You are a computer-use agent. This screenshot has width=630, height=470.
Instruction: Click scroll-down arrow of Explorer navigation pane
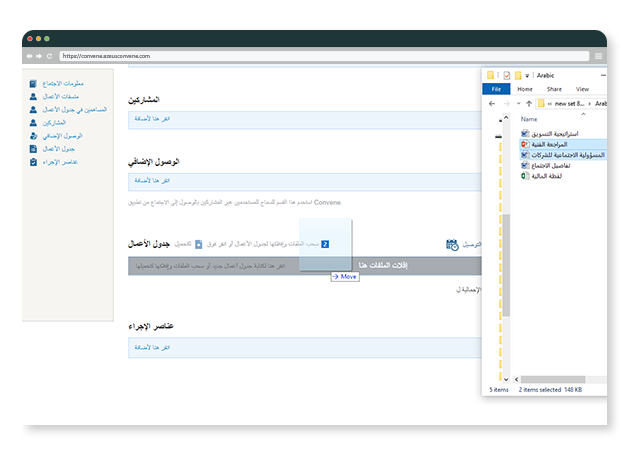coord(506,379)
